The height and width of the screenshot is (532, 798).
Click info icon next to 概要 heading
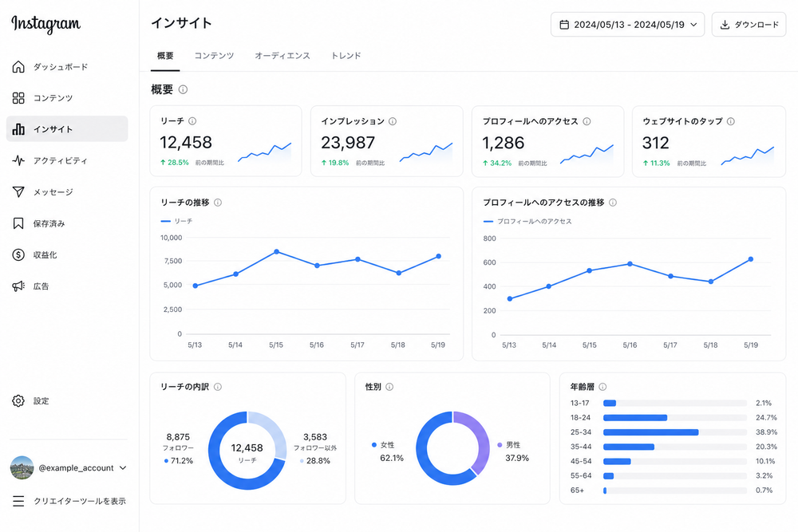click(184, 89)
